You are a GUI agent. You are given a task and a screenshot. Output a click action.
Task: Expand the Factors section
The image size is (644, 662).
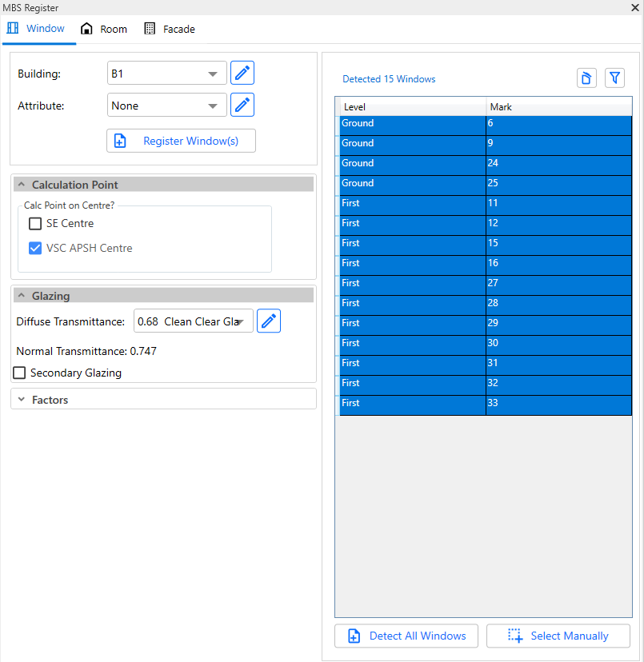pos(20,399)
